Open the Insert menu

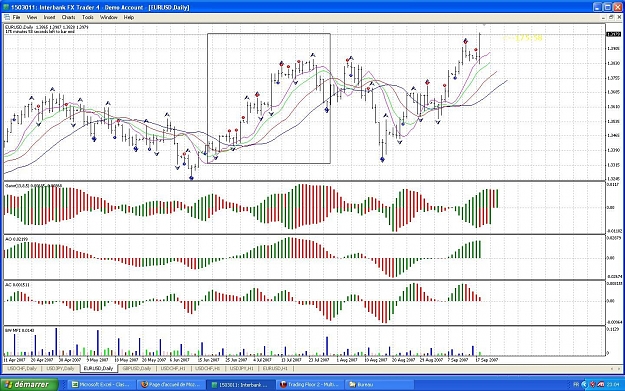(x=49, y=18)
